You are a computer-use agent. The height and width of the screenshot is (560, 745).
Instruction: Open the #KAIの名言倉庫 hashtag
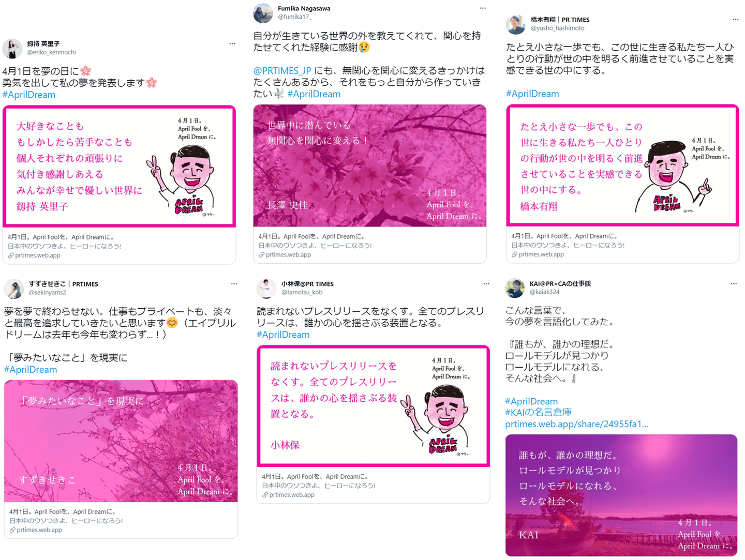[539, 413]
